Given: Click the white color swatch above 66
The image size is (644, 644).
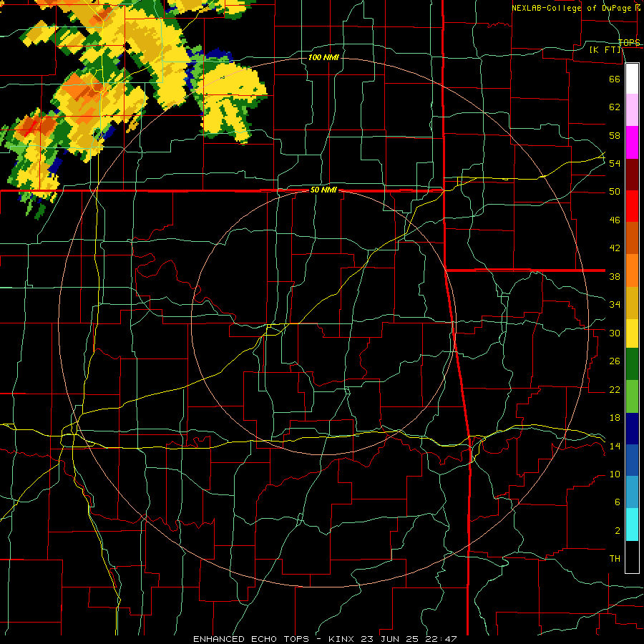Looking at the screenshot, I should coord(632,79).
